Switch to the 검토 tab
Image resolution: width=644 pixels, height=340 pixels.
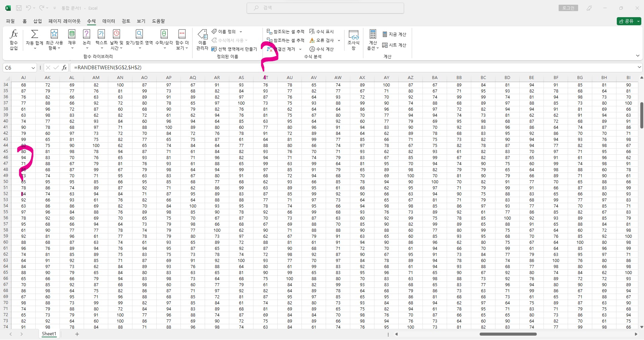126,21
